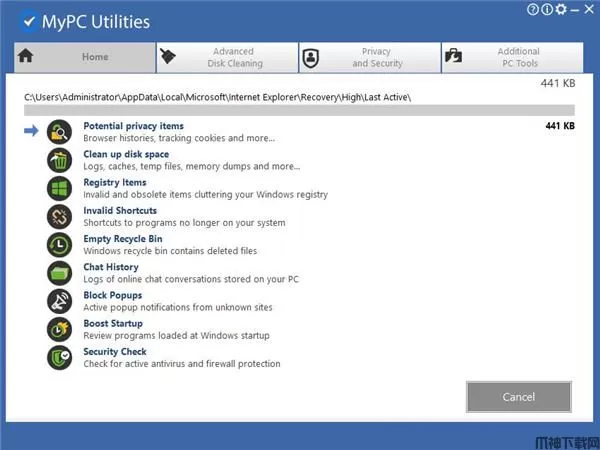Click the bold 441 KB privacy items size
Screen dimensions: 600x450
(560, 126)
